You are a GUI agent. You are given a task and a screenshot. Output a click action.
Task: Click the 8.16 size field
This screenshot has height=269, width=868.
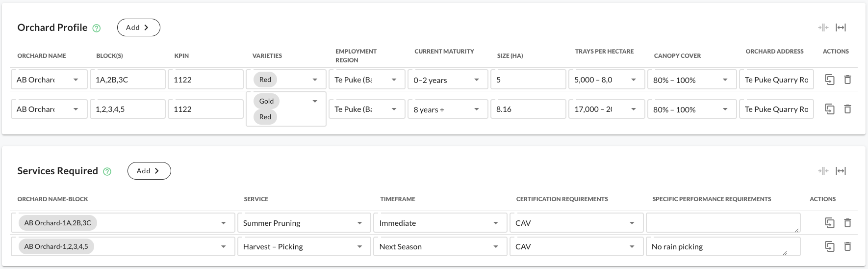tap(528, 109)
